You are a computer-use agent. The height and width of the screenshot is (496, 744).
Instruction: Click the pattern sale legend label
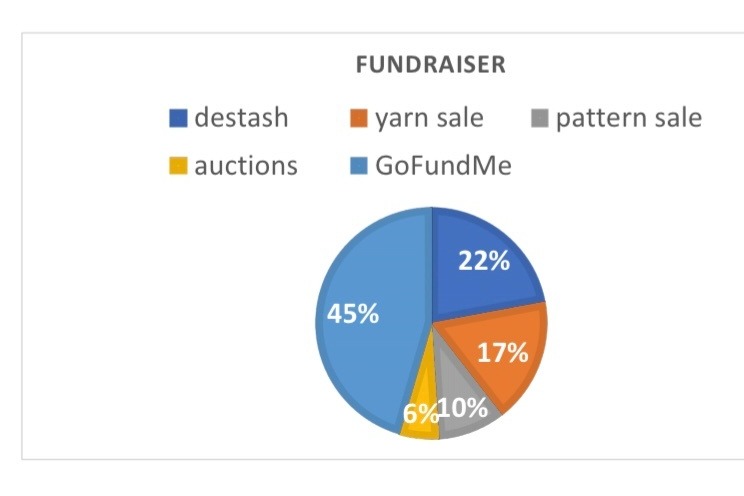coord(629,119)
